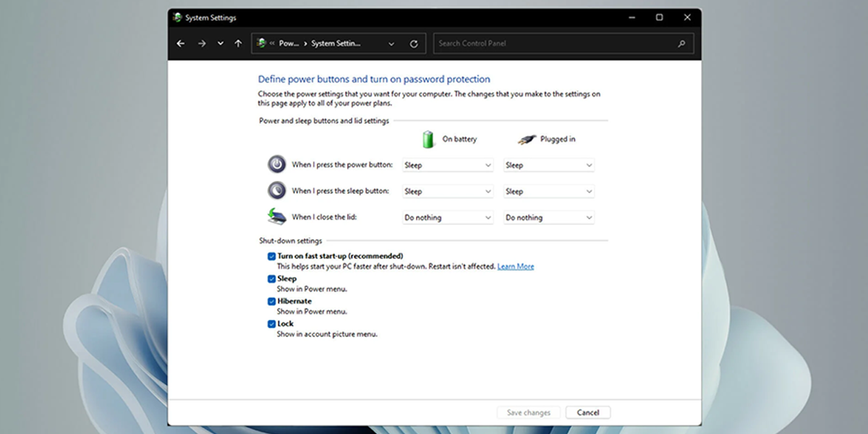Screen dimensions: 868x434
Task: Open sleep button On battery dropdown
Action: click(x=448, y=192)
